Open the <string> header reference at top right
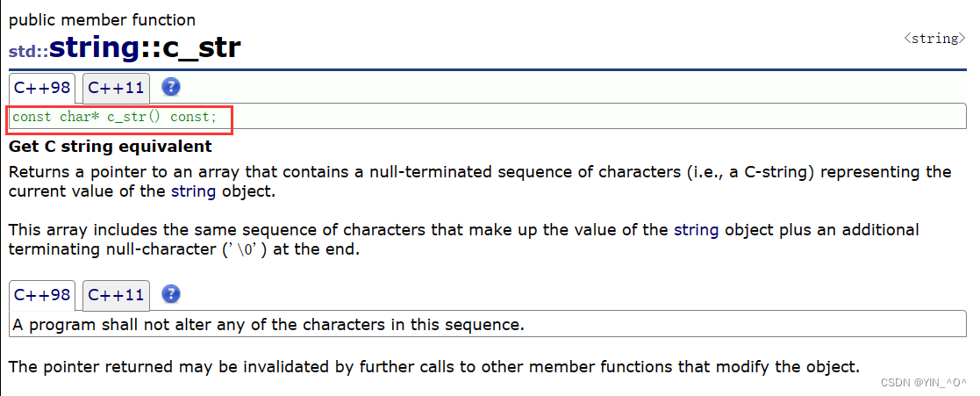980x396 pixels. [934, 39]
